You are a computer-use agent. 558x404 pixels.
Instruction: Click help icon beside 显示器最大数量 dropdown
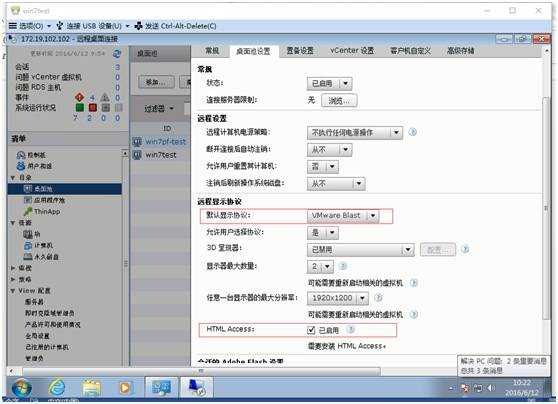point(343,266)
